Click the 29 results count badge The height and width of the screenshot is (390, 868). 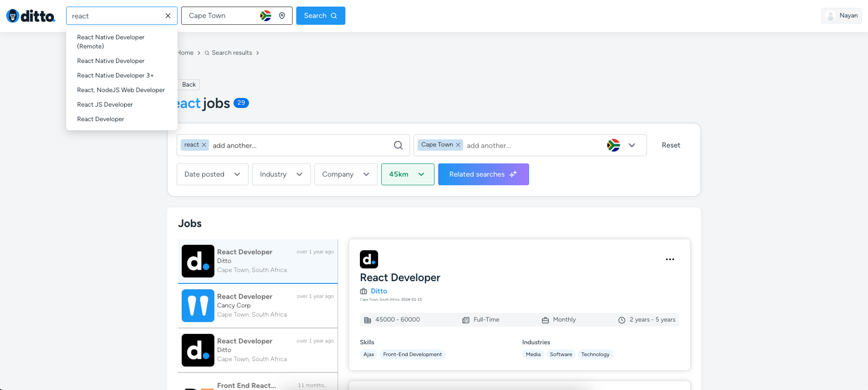241,103
